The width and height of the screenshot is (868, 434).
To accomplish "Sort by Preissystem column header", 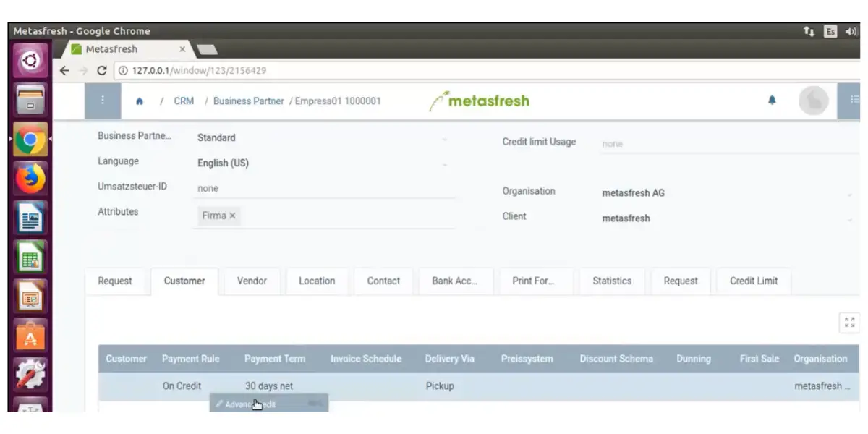I will tap(527, 359).
